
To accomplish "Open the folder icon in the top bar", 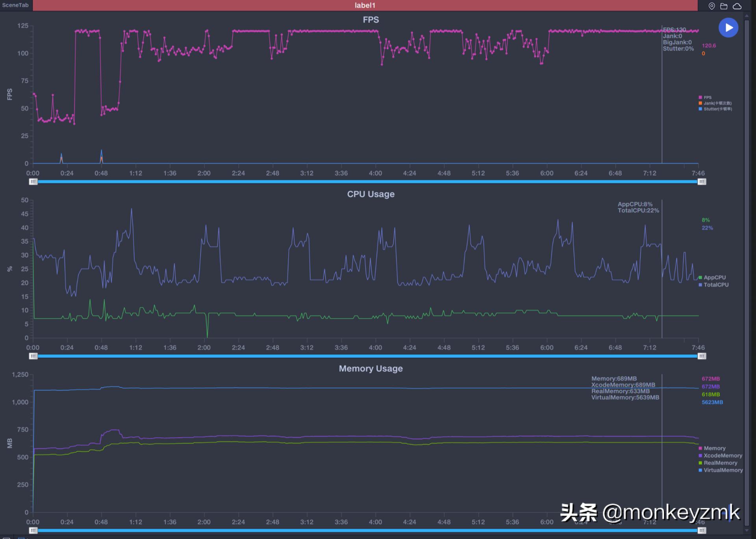I will [x=724, y=6].
